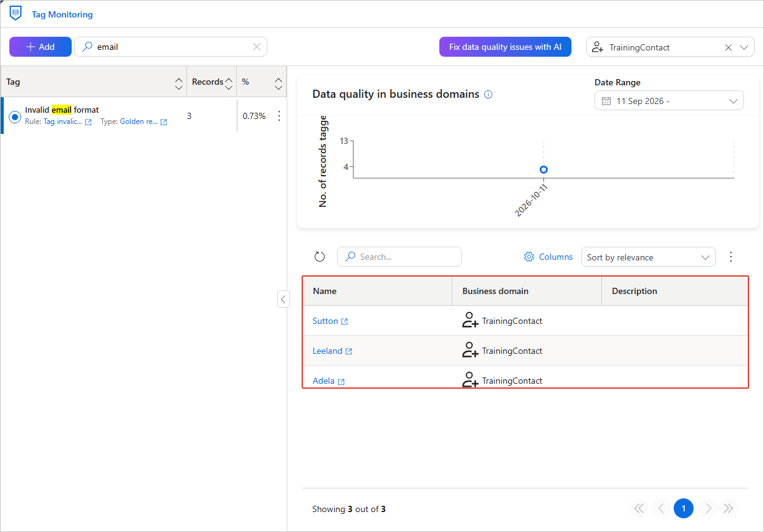Show info about Data quality in business domains
This screenshot has width=764, height=532.
(x=489, y=95)
